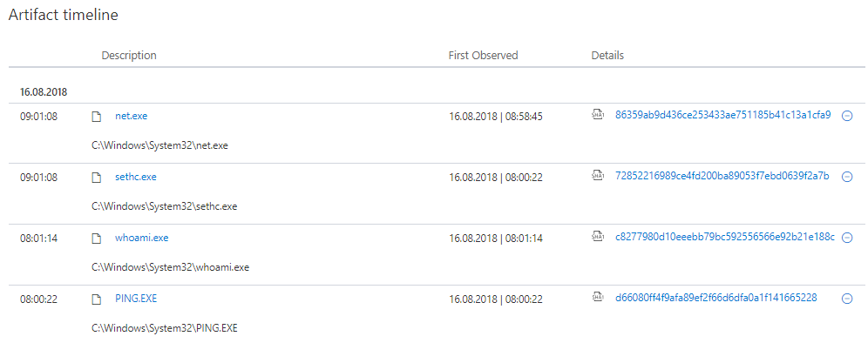
Task: Click the SHA1 icon in sethc.exe row
Action: pos(597,175)
